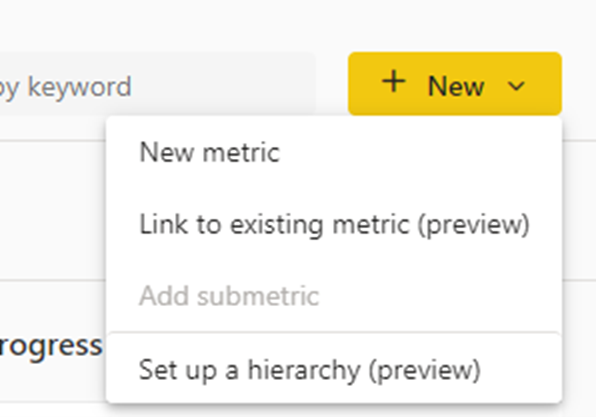Image resolution: width=596 pixels, height=417 pixels.
Task: Link an existing metric using preview option
Action: tap(334, 224)
